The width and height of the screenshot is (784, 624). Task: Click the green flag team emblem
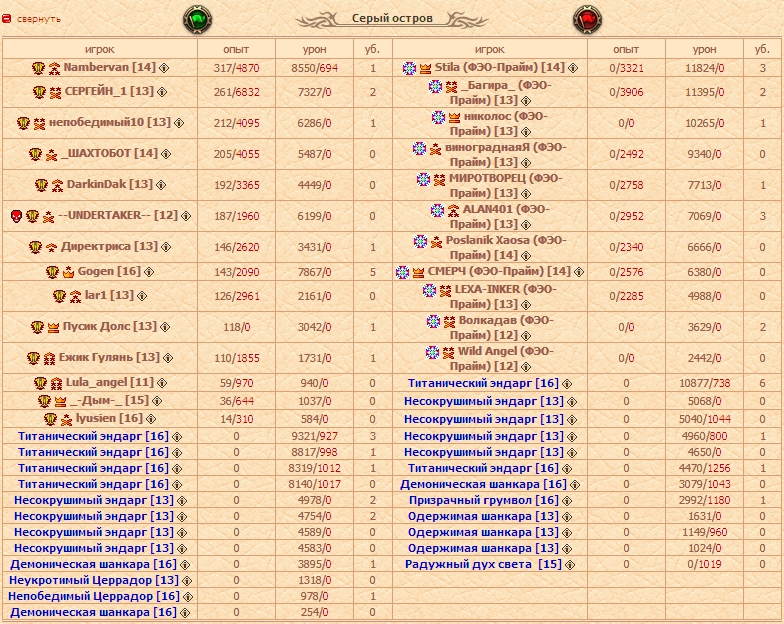click(198, 20)
